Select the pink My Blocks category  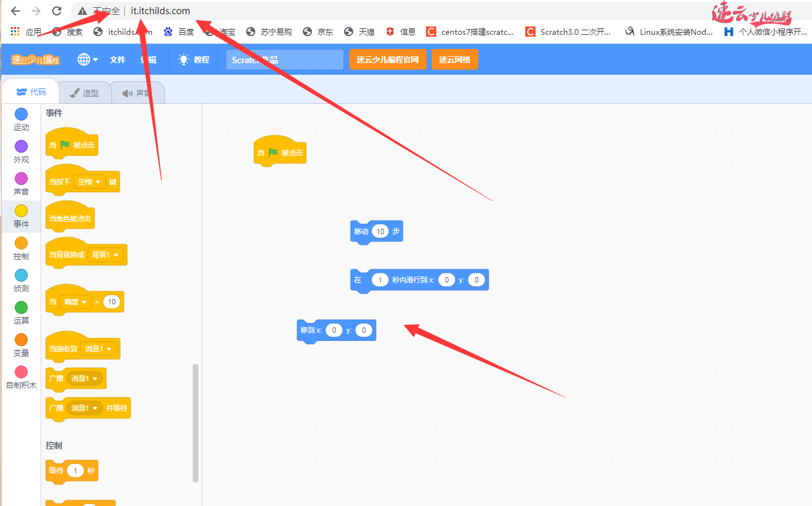point(21,372)
